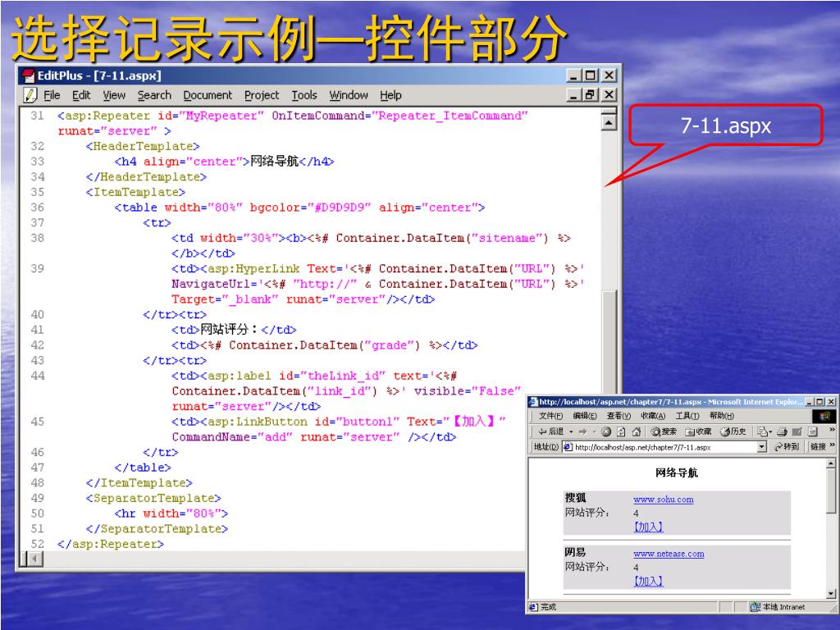
Task: Click IE page scrollbar up arrow
Action: tap(831, 463)
